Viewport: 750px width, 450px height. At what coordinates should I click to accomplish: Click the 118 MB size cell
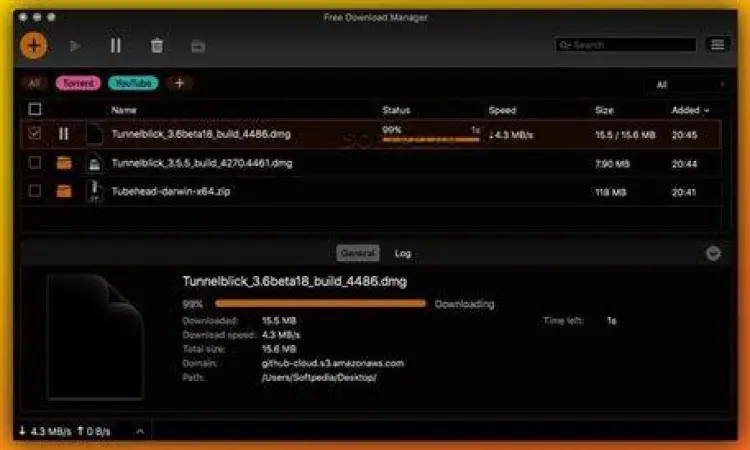pos(610,192)
